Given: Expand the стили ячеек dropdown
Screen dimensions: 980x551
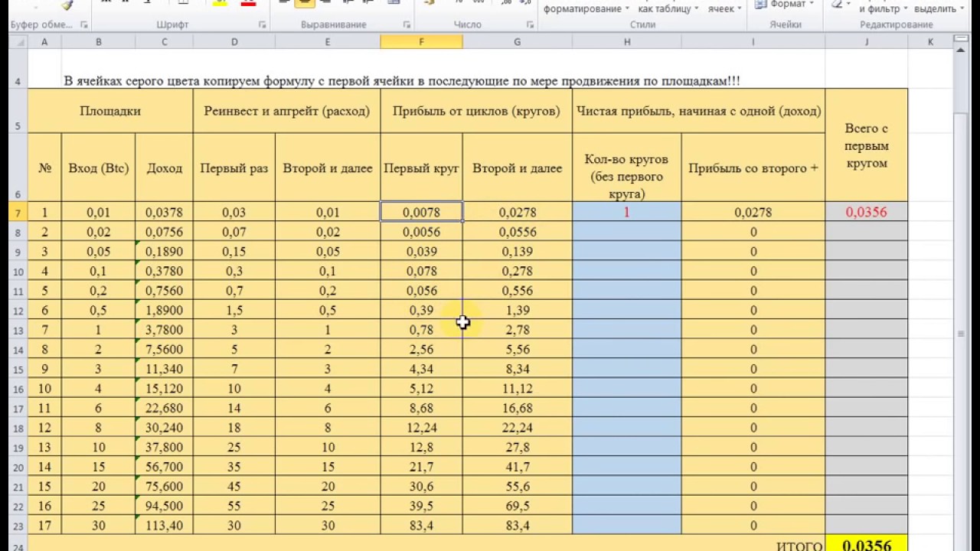Looking at the screenshot, I should (740, 9).
